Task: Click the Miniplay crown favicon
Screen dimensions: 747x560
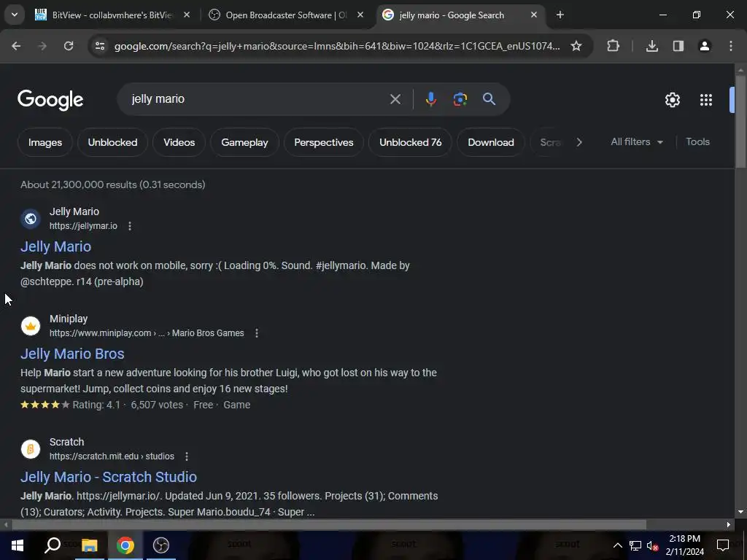Action: pyautogui.click(x=31, y=326)
